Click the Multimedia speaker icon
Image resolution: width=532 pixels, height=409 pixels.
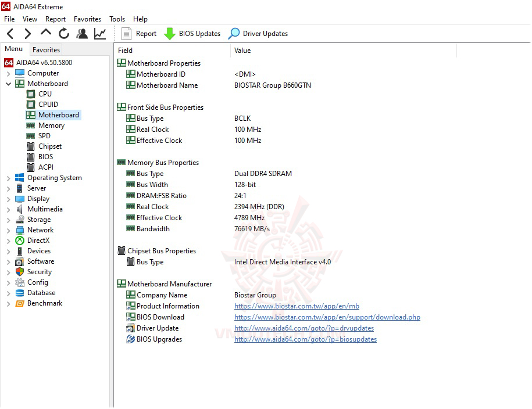point(20,209)
